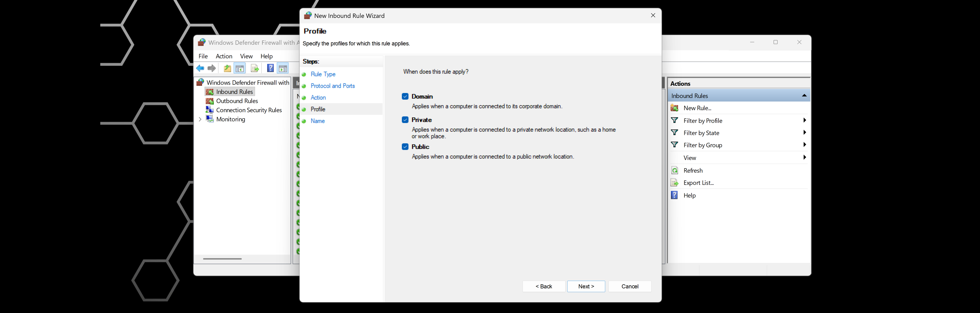Click the Domain description text
This screenshot has height=313, width=980.
(487, 107)
